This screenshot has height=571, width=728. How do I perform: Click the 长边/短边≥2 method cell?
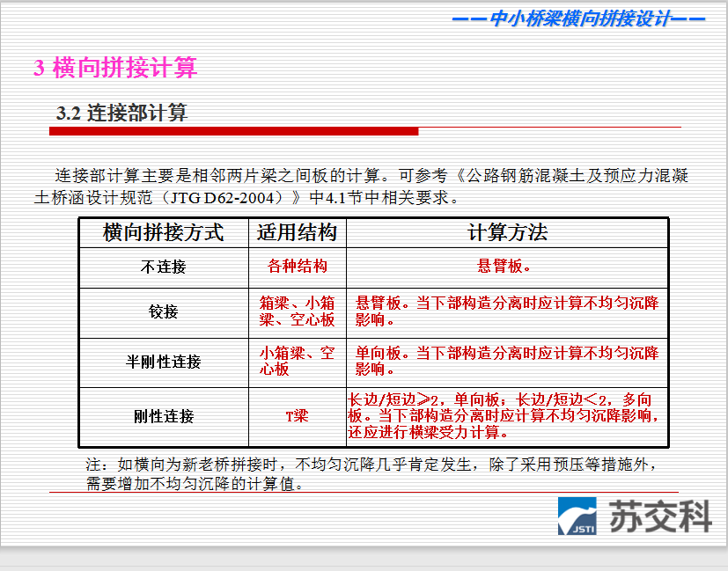pyautogui.click(x=507, y=417)
